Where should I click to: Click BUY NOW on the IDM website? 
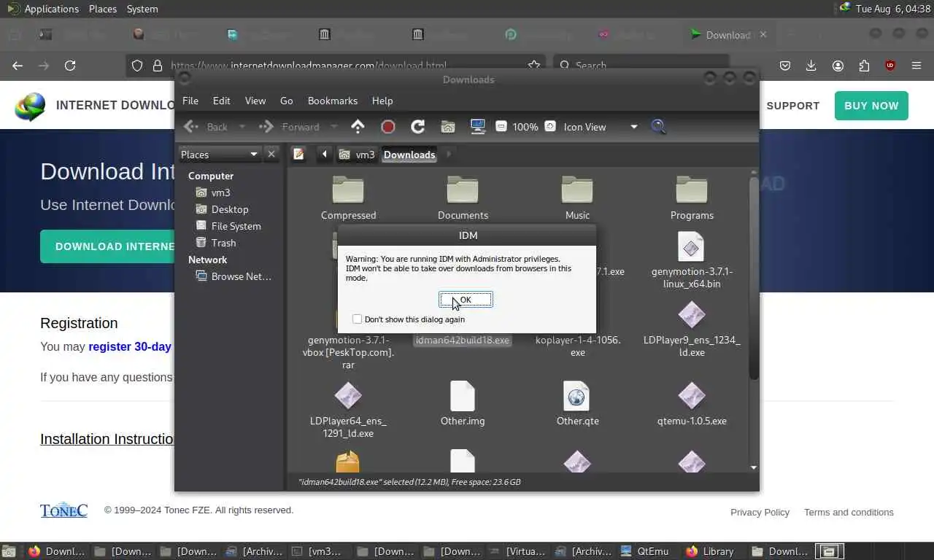(871, 106)
